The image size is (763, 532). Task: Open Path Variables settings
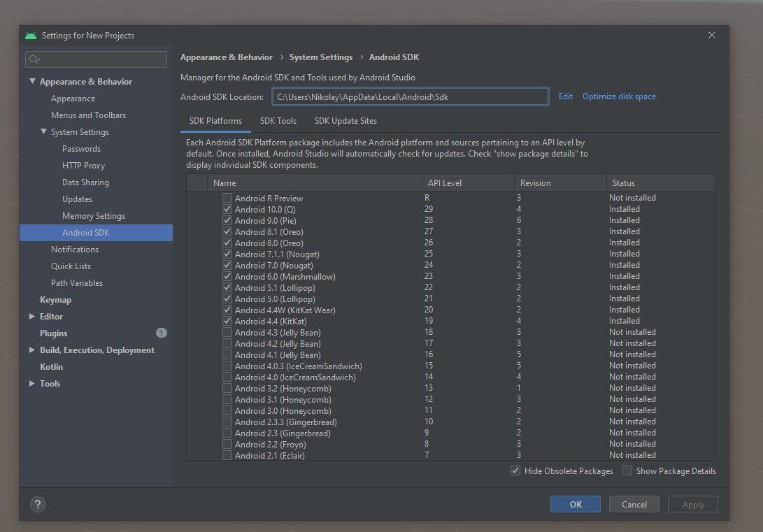click(77, 283)
